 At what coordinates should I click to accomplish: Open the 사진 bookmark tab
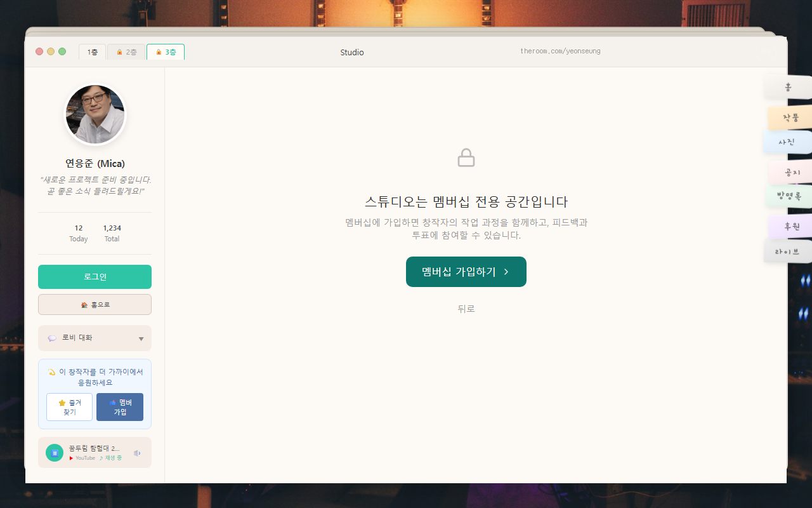coord(787,142)
